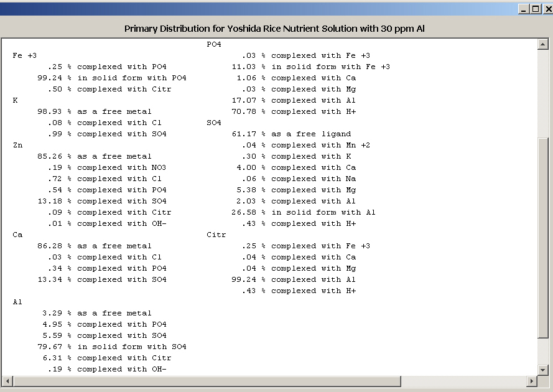Click the vertical scrollbar thumb
Image resolution: width=553 pixels, height=392 pixels.
click(543, 238)
